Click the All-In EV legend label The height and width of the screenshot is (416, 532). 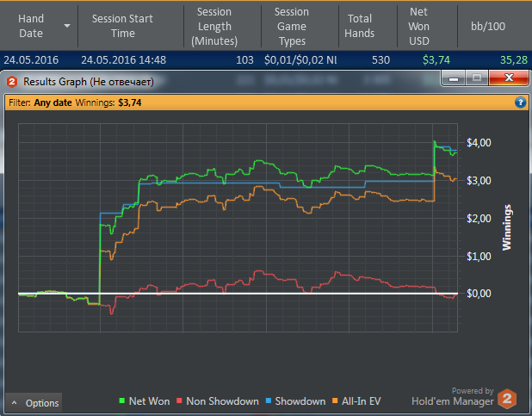click(362, 401)
